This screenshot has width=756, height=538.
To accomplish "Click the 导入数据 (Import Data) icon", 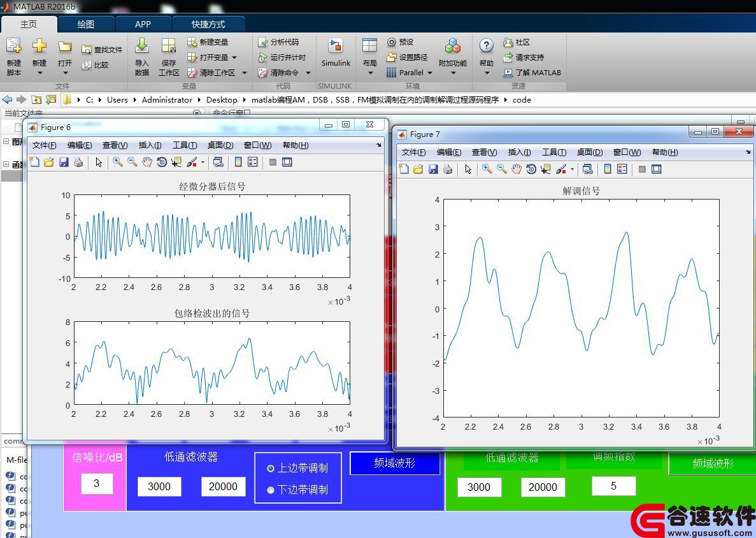I will pyautogui.click(x=142, y=57).
